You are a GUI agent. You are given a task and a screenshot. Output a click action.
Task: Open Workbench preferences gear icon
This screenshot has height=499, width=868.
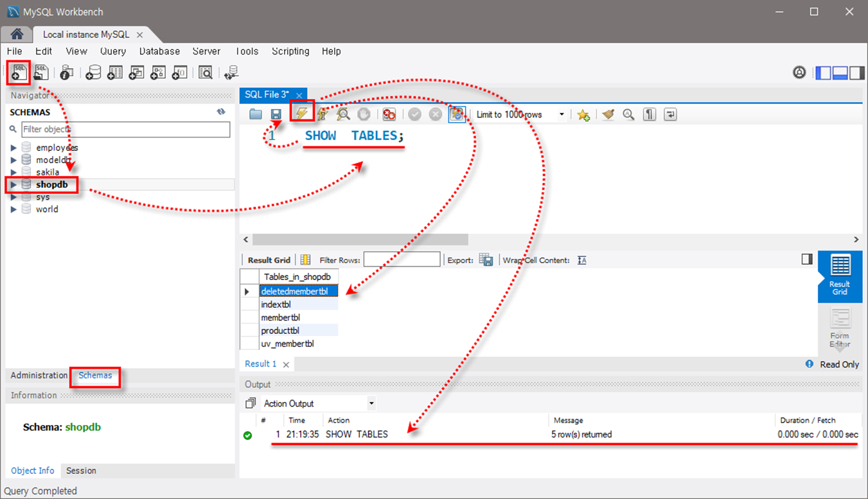click(799, 73)
